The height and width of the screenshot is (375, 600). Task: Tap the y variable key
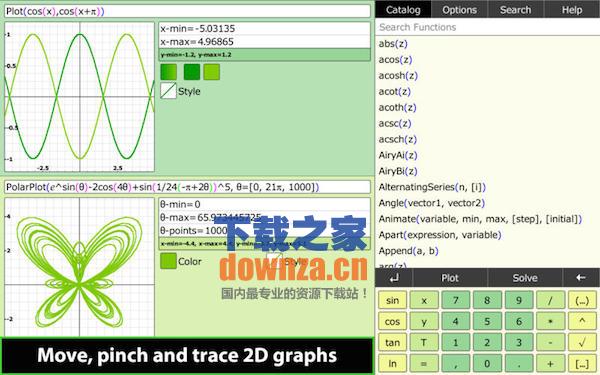coord(424,321)
